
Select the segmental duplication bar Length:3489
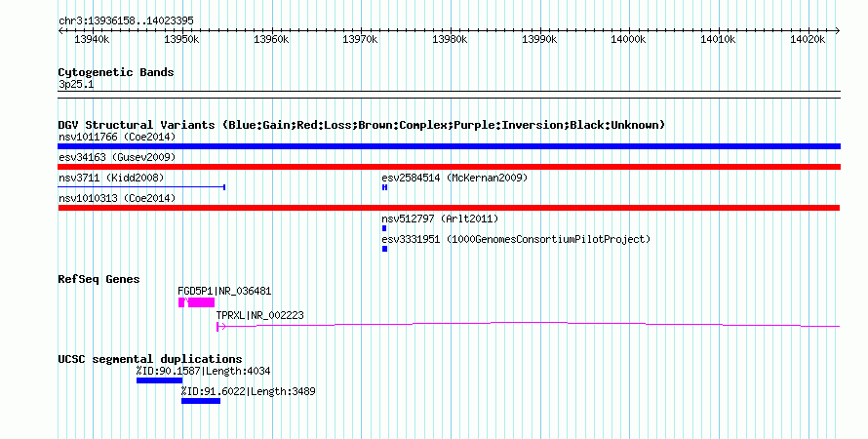point(201,401)
